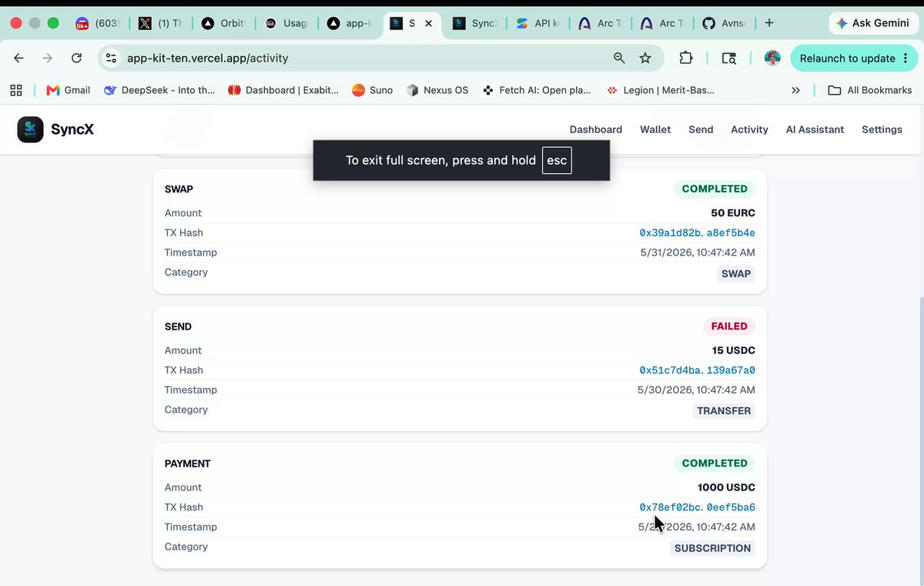
Task: Click the COMPLETED badge on PAYMENT card
Action: click(715, 464)
